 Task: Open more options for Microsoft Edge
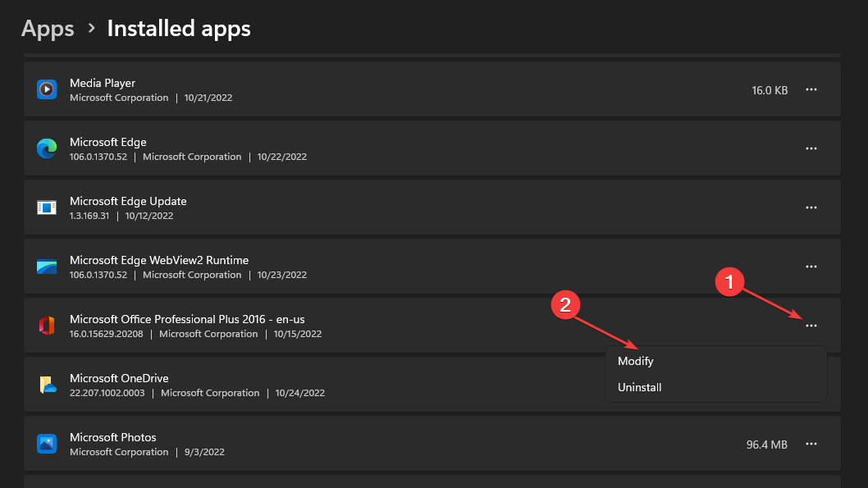tap(811, 148)
